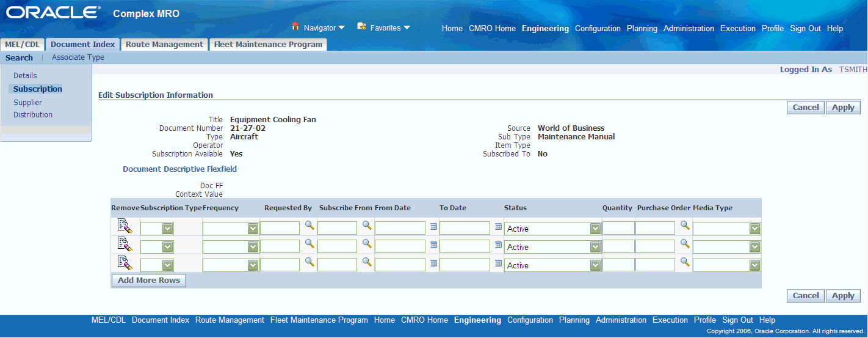Expand Subscription Type dropdown in third row
Image resolution: width=868 pixels, height=338 pixels.
click(157, 265)
